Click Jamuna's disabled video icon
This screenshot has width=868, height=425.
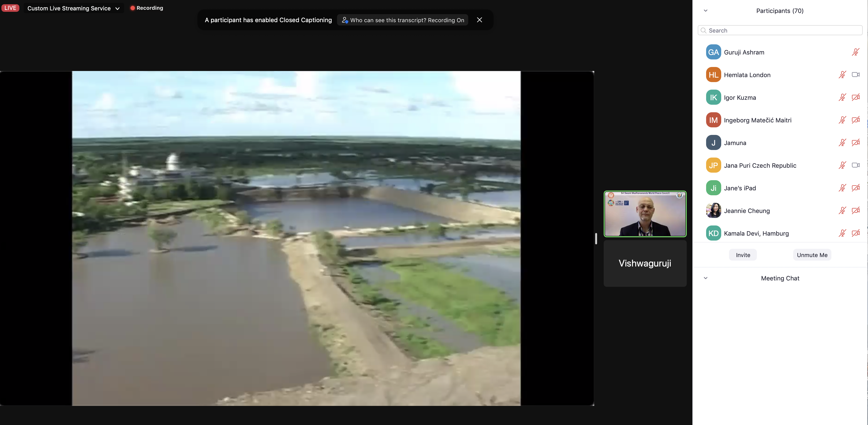click(855, 143)
